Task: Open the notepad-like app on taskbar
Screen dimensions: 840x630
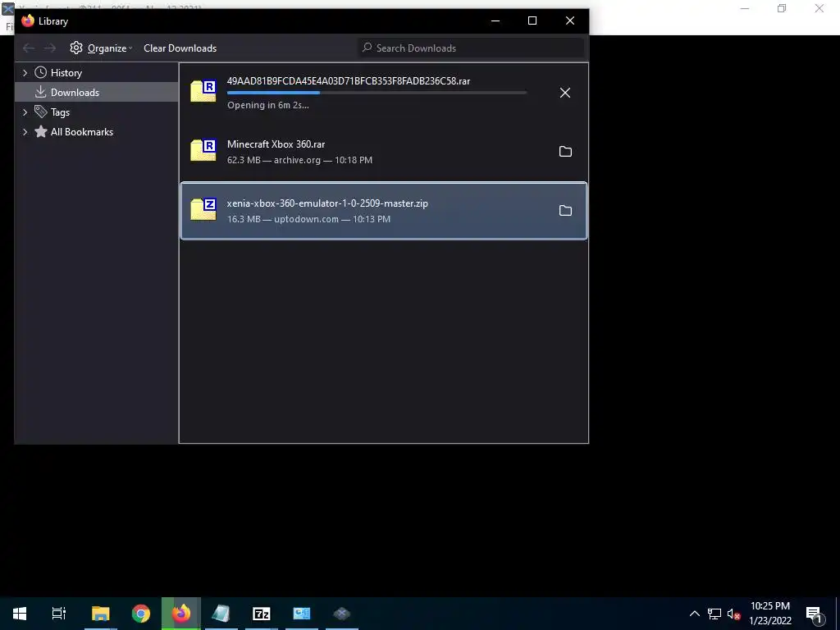Action: click(221, 614)
